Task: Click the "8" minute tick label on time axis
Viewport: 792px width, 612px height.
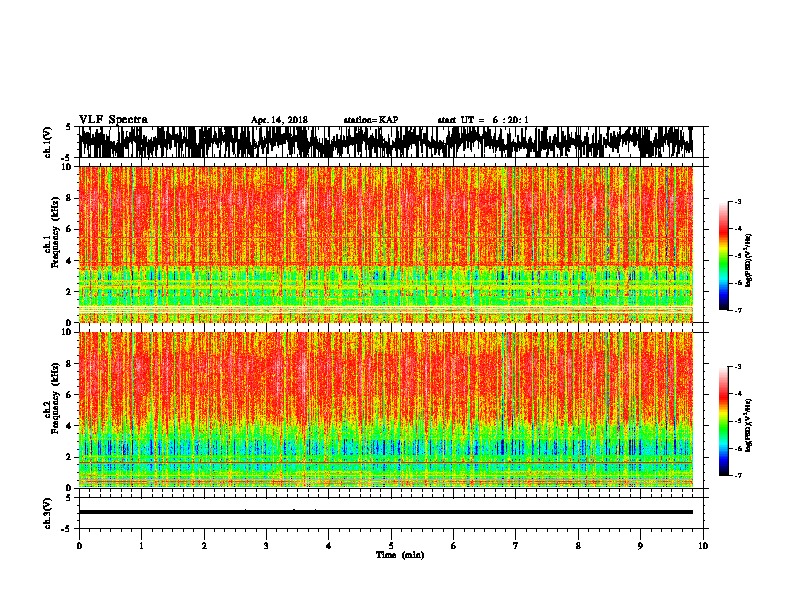Action: tap(578, 545)
